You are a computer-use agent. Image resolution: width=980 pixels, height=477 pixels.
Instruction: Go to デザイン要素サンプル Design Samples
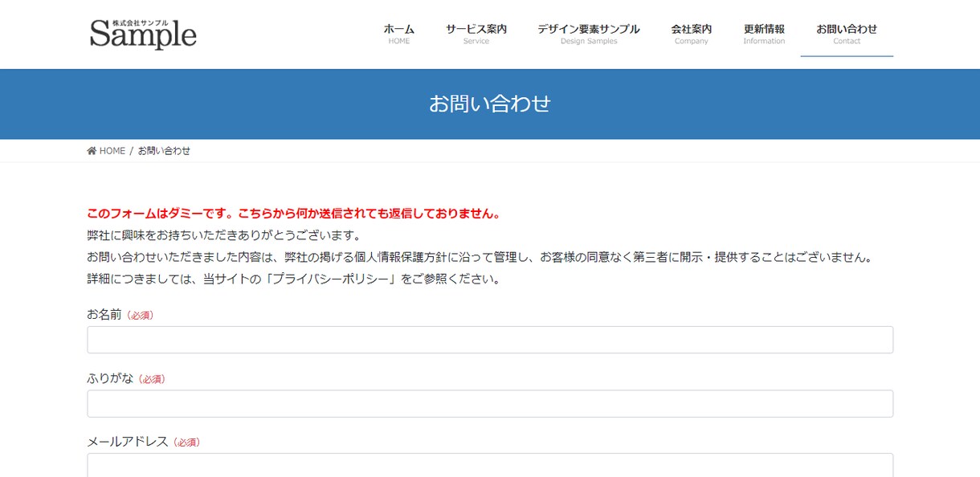coord(589,34)
